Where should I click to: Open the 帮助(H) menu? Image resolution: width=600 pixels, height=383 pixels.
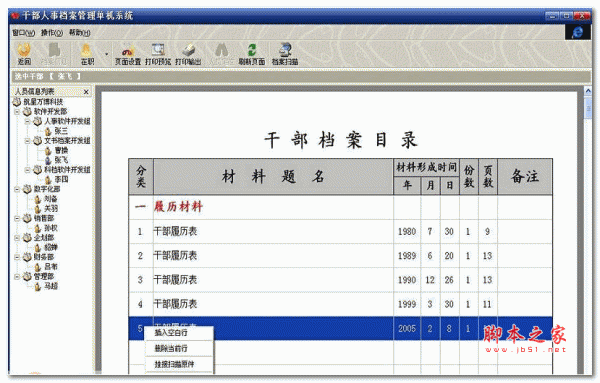(x=80, y=33)
